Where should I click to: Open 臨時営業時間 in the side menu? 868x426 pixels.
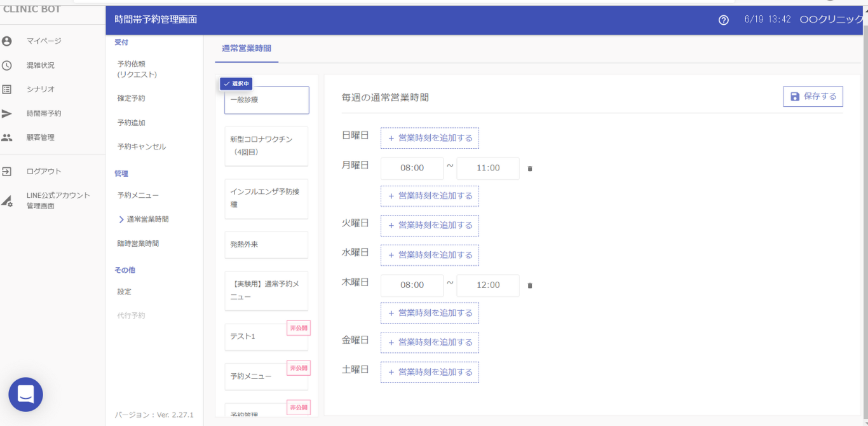click(x=138, y=244)
